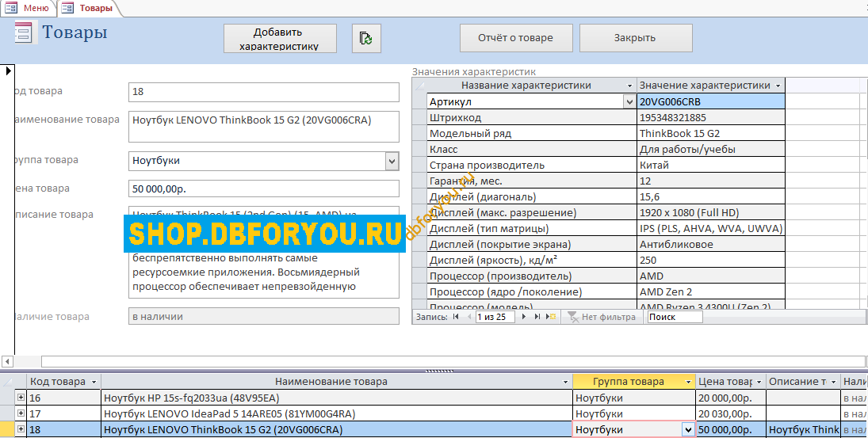Screen dimensions: 868x438
Task: Create new record in navigator
Action: click(551, 317)
